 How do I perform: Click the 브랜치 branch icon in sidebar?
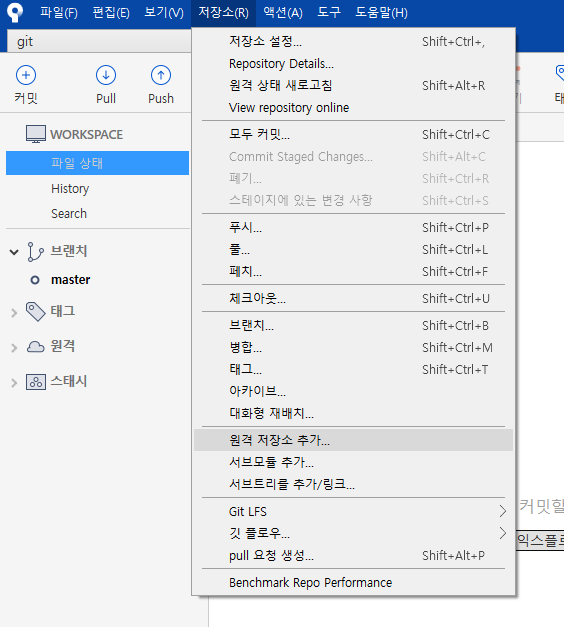(35, 252)
